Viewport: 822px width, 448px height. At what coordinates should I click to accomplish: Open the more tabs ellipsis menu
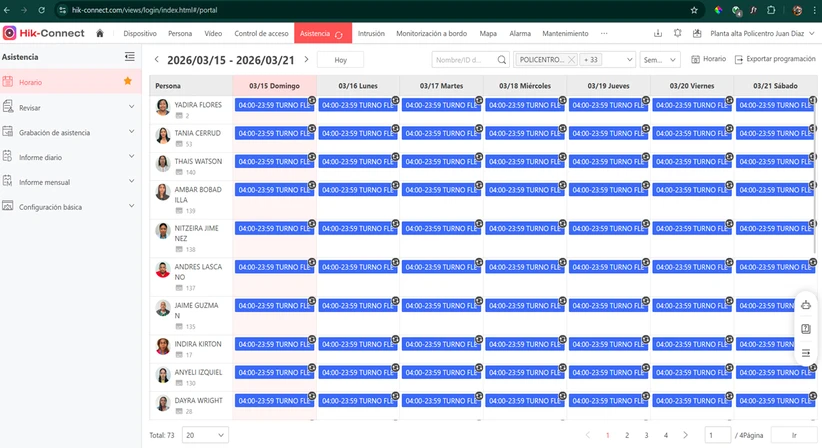(604, 33)
